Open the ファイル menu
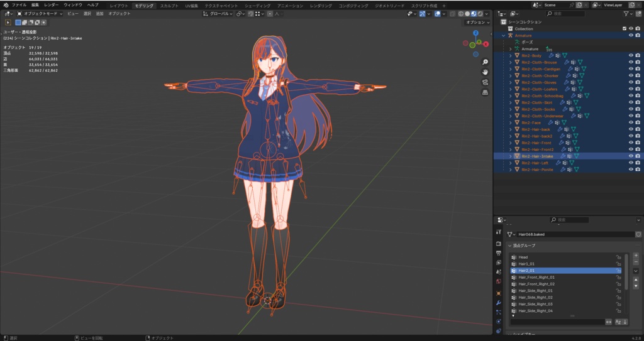The width and height of the screenshot is (644, 341). pyautogui.click(x=19, y=5)
